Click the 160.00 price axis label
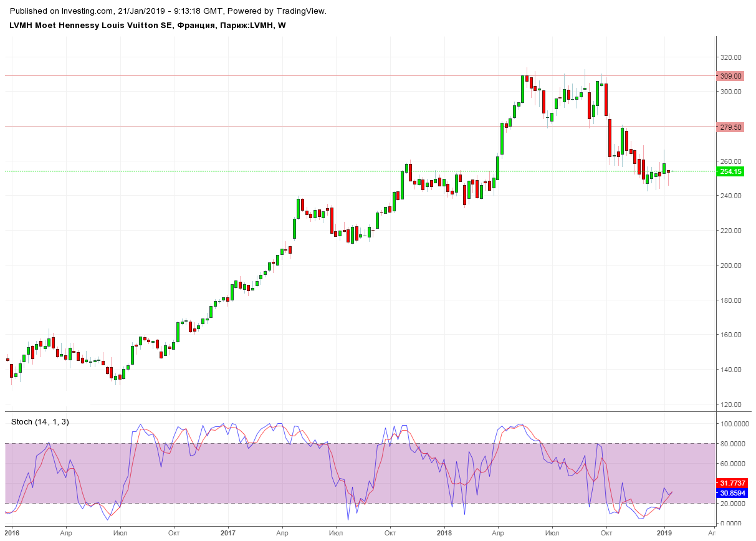 [730, 335]
